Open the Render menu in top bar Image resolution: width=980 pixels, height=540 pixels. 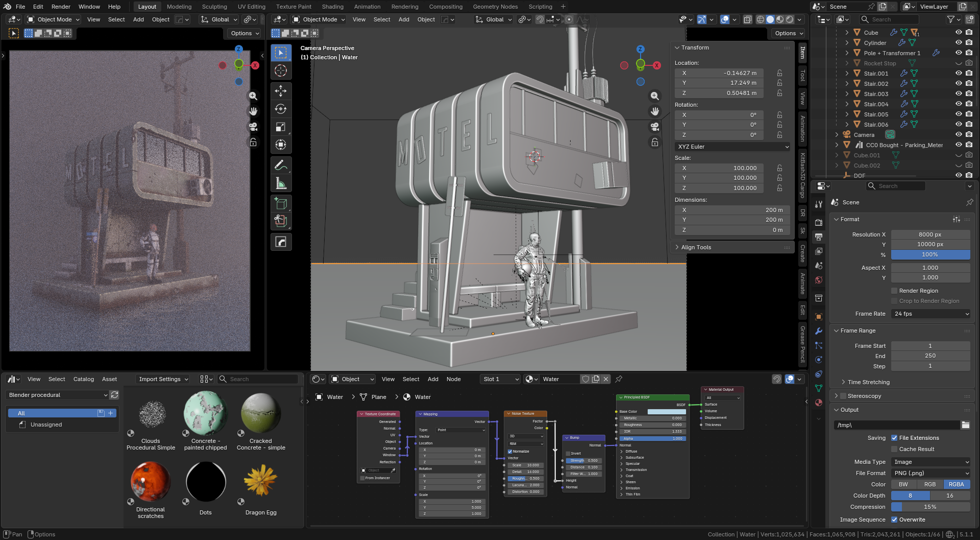(x=61, y=7)
